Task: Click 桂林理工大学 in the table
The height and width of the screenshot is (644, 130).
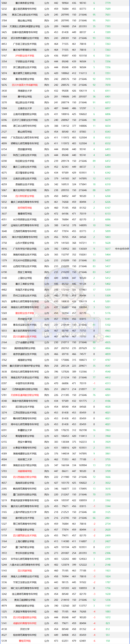Action: tap(25, 459)
